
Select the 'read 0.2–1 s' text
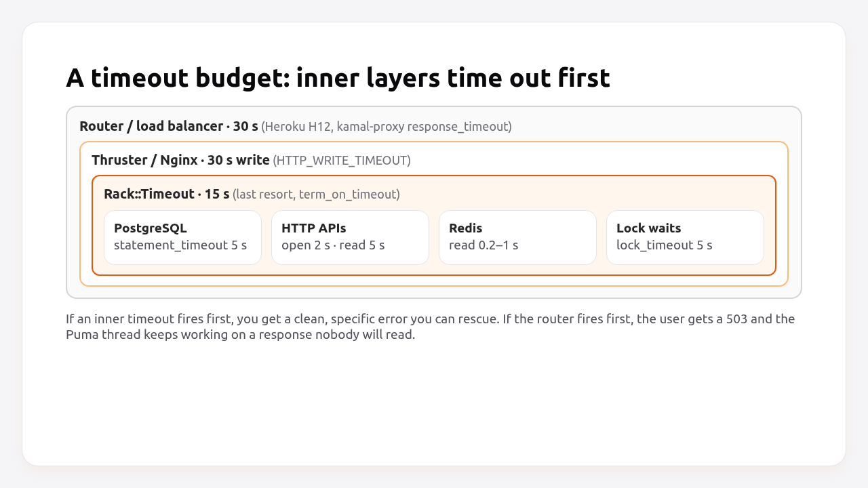484,245
